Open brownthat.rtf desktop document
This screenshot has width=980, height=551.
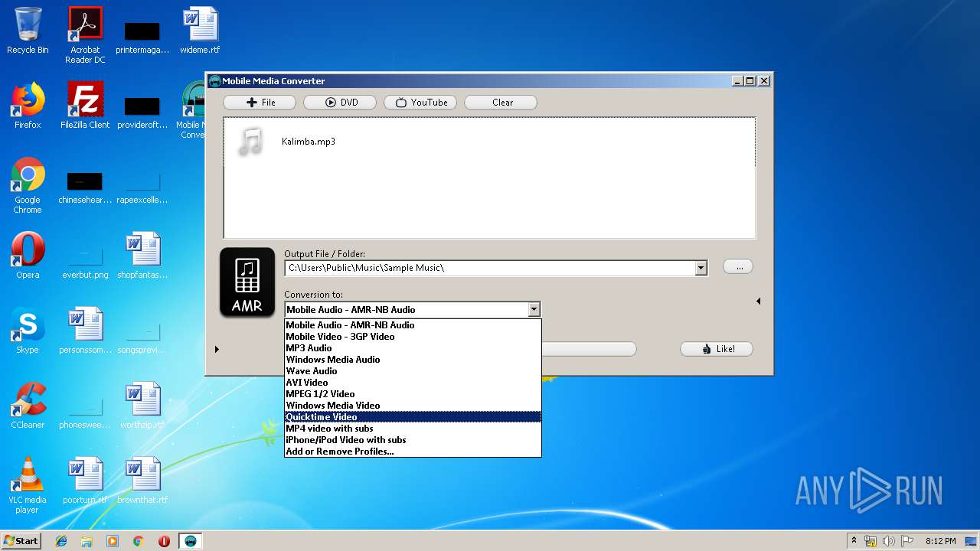[142, 481]
